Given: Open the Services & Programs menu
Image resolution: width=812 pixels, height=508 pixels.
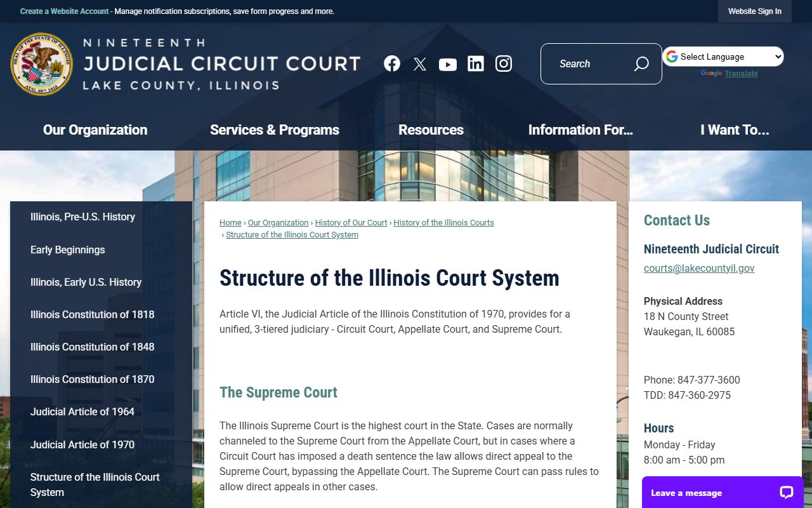Looking at the screenshot, I should [x=275, y=130].
